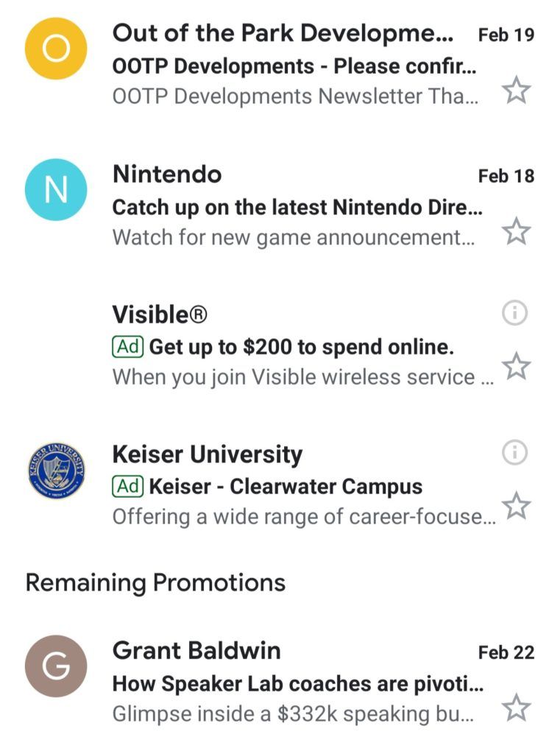This screenshot has width=560, height=754.
Task: Select the brown G Grant Baldwin avatar
Action: pyautogui.click(x=56, y=666)
